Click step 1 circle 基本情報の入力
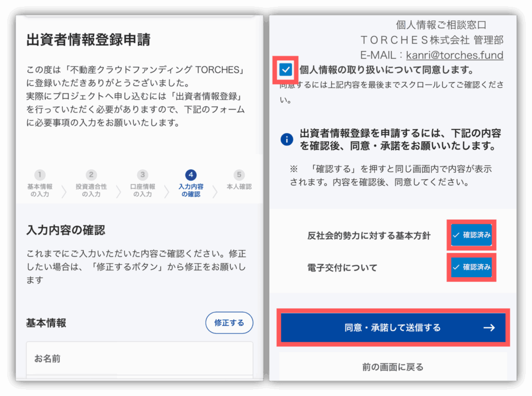The height and width of the screenshot is (396, 532). (x=40, y=175)
